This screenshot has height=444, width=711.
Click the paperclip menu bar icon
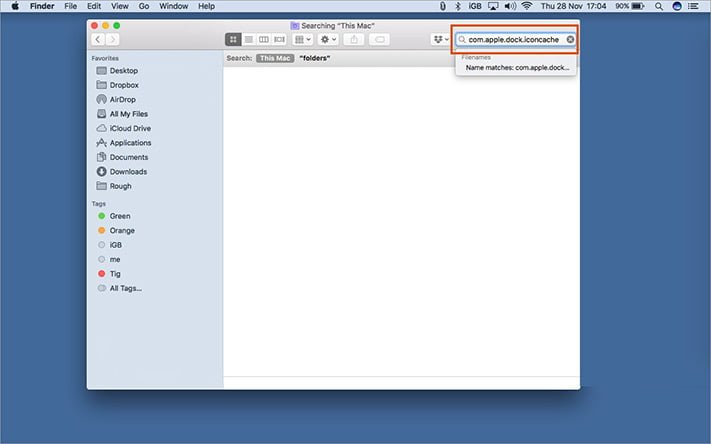pos(443,6)
